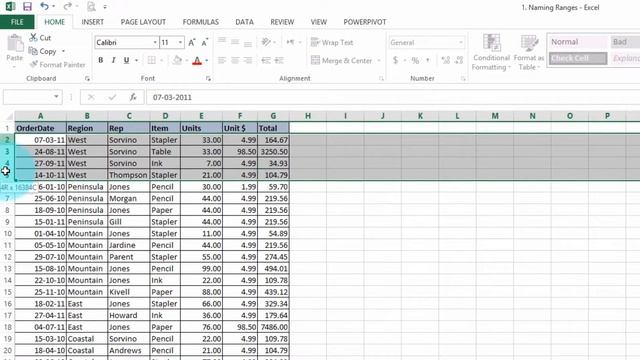Open Font dialog launcher
Image resolution: width=640 pixels, height=360 pixels.
(208, 78)
